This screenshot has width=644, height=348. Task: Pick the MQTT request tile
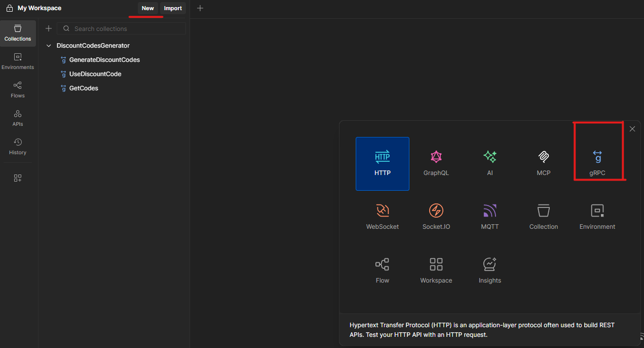pos(490,217)
